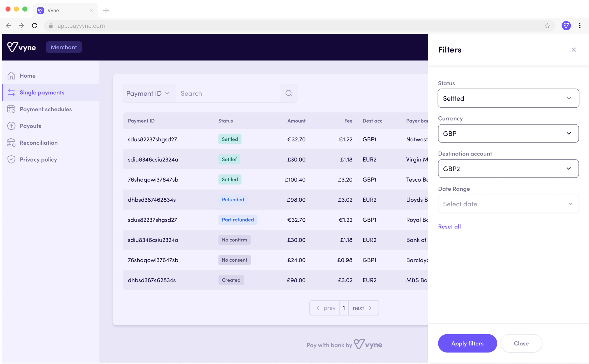589x364 pixels.
Task: Bookmark page with star icon
Action: (x=547, y=26)
